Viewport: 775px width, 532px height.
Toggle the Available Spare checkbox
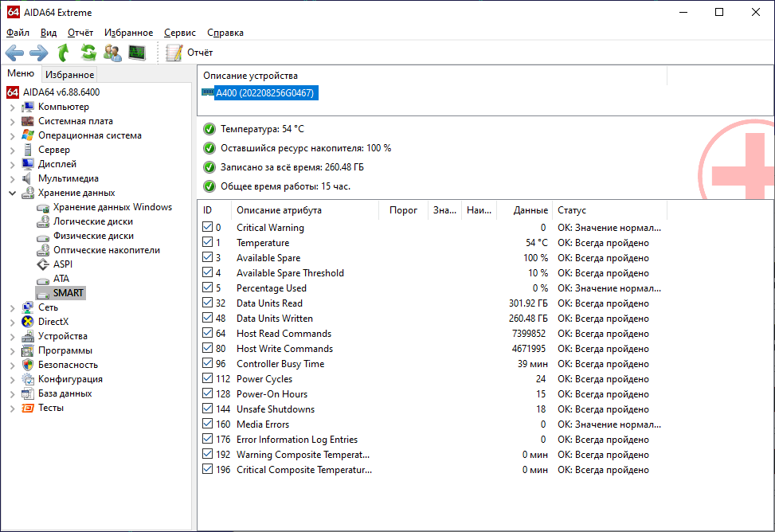208,257
